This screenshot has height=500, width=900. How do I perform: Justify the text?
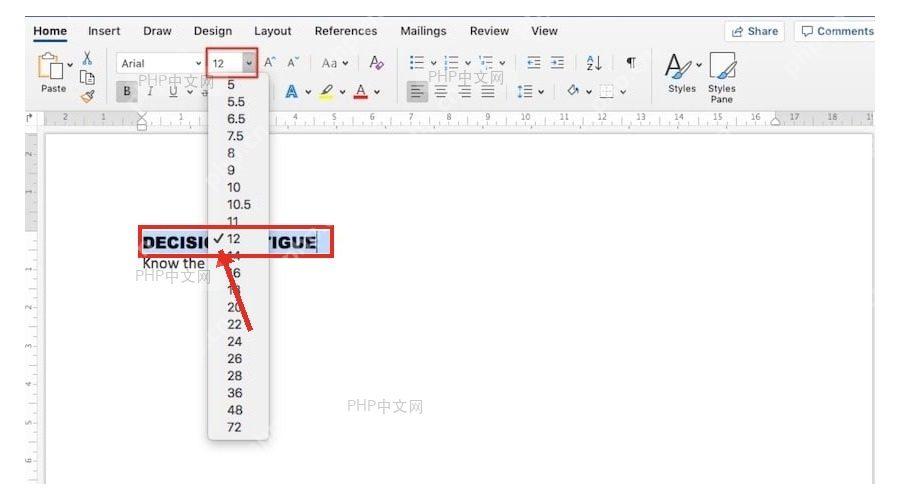(x=488, y=91)
